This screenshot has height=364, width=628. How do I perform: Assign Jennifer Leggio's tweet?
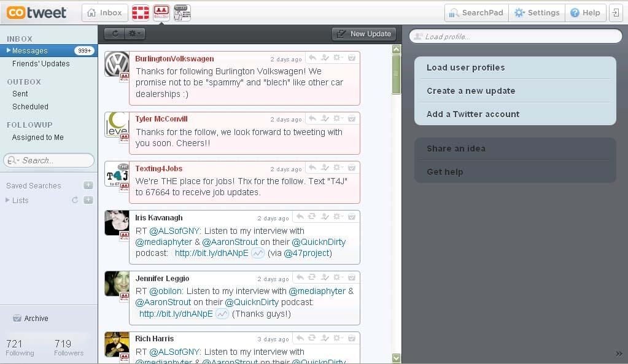tap(325, 277)
